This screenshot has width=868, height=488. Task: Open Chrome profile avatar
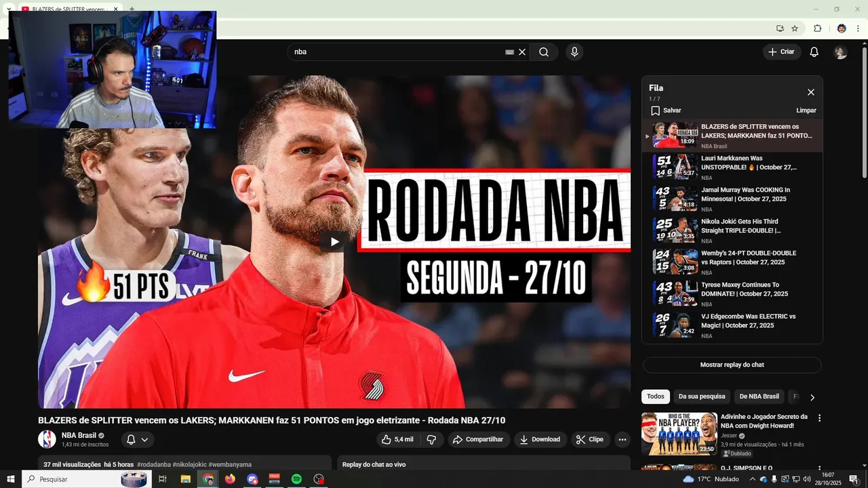click(842, 28)
